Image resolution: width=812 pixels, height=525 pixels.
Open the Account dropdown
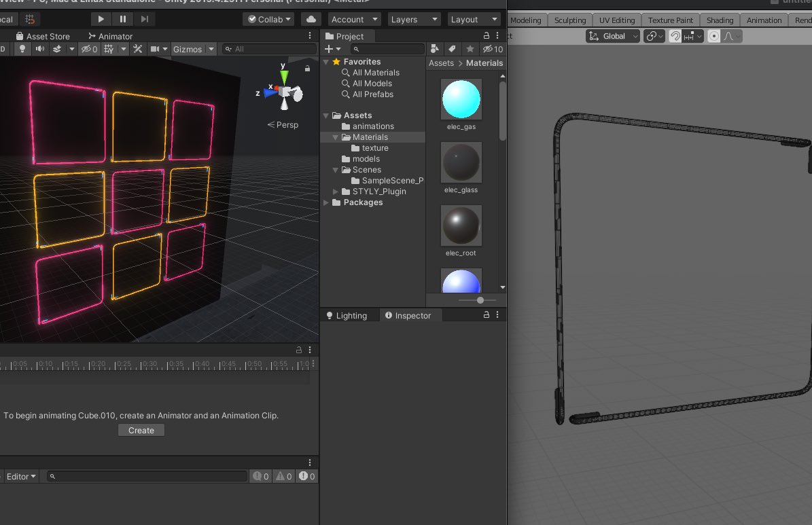[x=355, y=19]
